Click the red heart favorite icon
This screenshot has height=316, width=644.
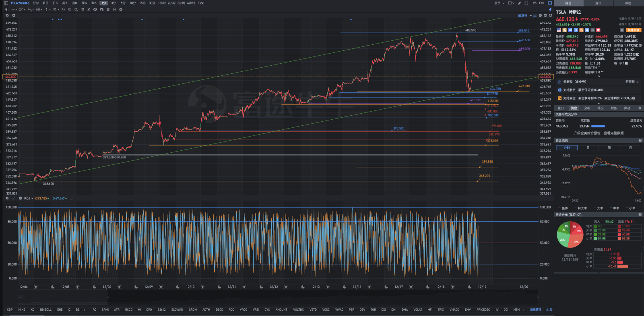pos(598,30)
